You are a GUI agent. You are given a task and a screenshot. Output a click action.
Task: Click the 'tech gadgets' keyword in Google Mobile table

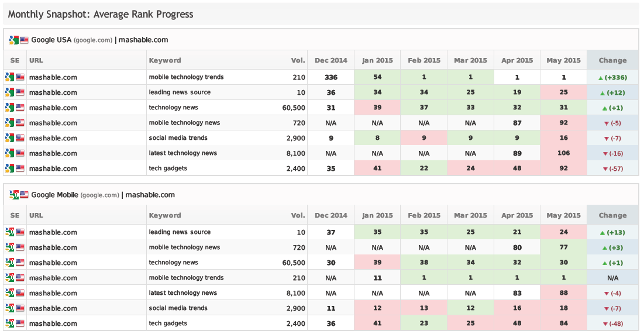168,323
